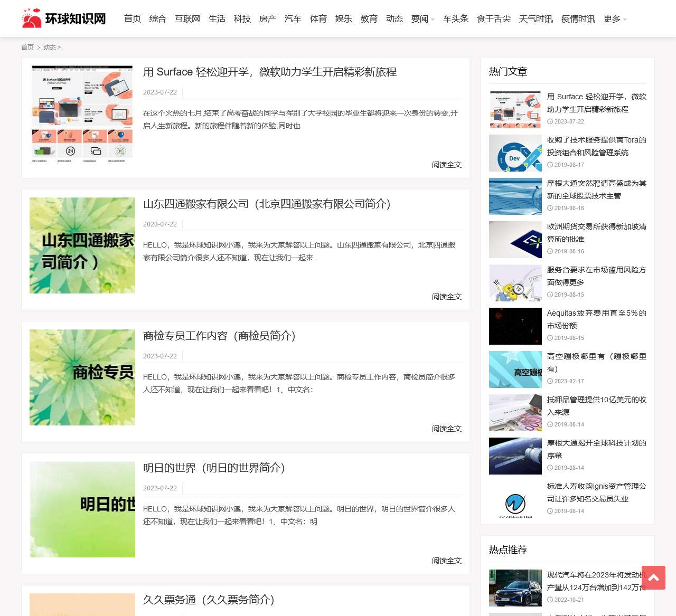Open the 商检专员 article thumbnail
Image resolution: width=676 pixels, height=616 pixels.
tap(82, 377)
